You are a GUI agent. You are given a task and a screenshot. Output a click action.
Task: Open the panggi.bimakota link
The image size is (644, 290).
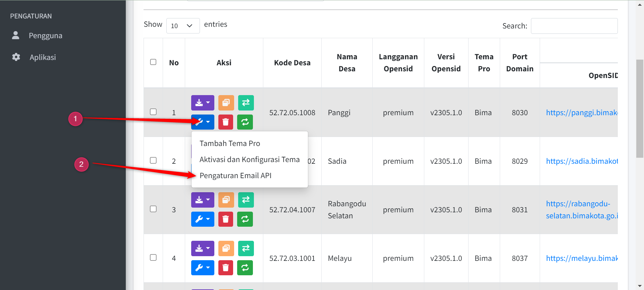582,113
